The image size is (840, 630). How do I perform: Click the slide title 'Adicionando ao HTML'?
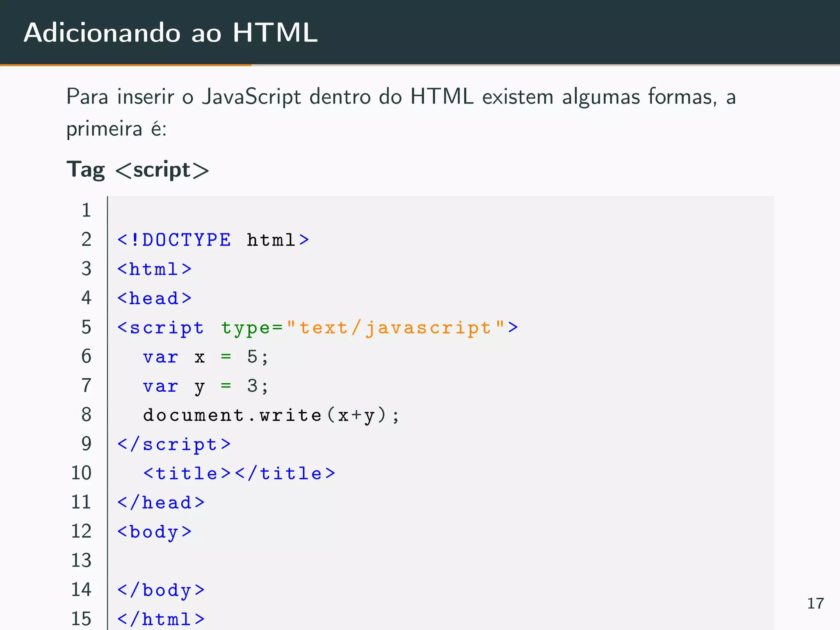click(171, 32)
